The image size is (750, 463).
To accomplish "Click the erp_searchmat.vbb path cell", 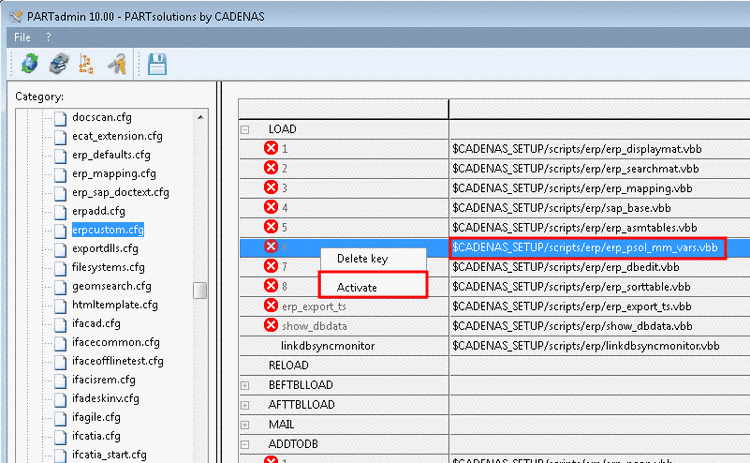I will coord(599,168).
